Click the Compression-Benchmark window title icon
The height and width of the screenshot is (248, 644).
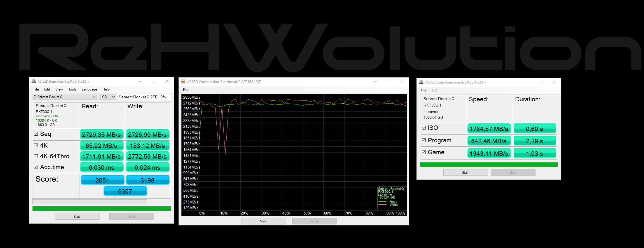(183, 82)
